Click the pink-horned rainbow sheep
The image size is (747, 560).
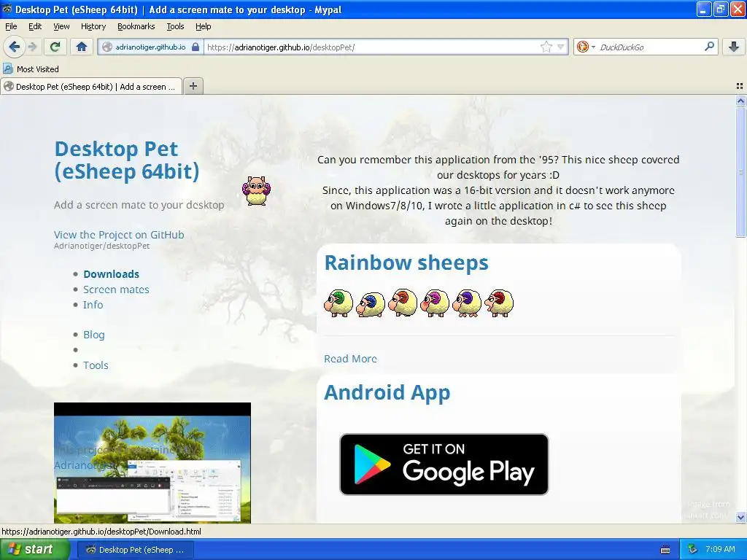click(x=435, y=303)
